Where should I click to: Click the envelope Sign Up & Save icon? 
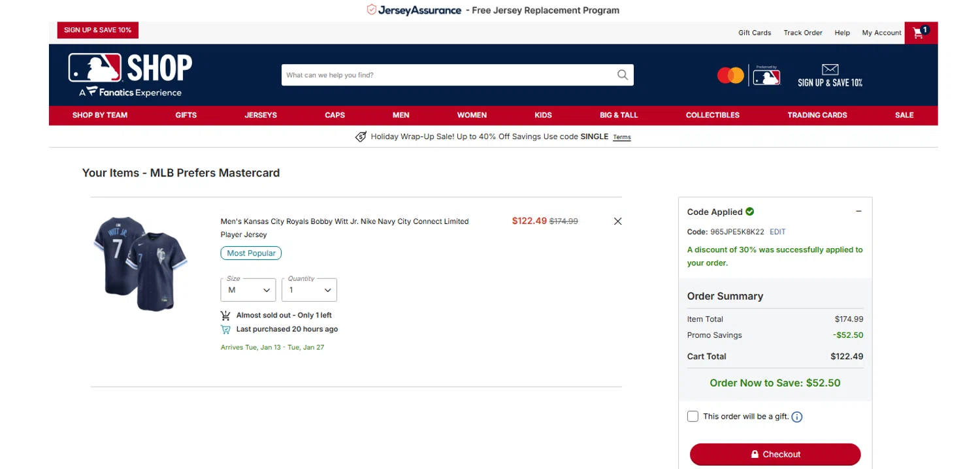tap(830, 69)
